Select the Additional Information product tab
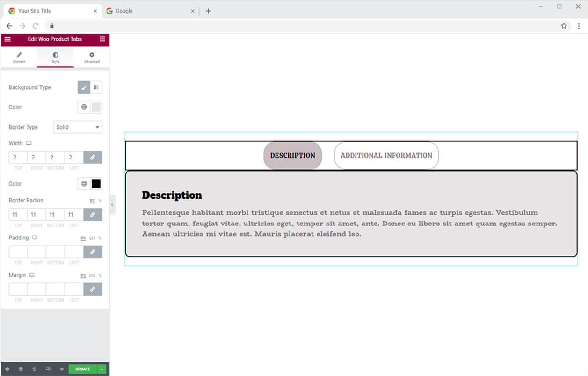The width and height of the screenshot is (588, 376). [386, 156]
